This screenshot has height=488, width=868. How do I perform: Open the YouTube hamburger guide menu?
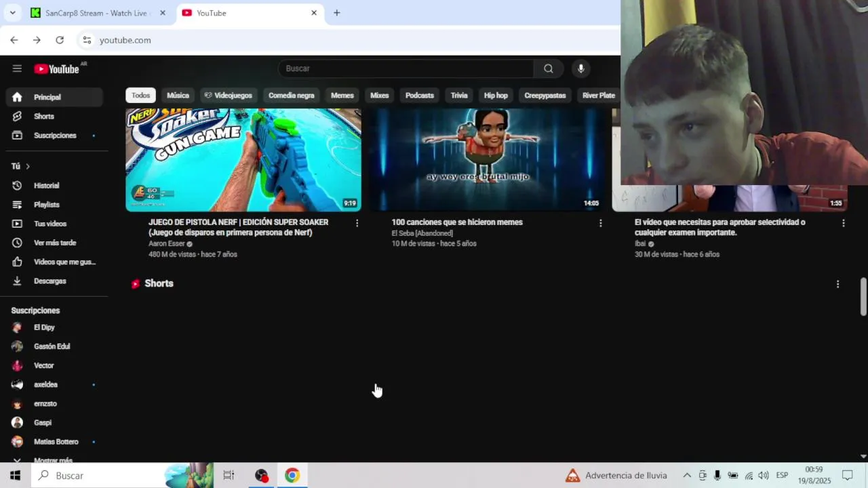17,68
